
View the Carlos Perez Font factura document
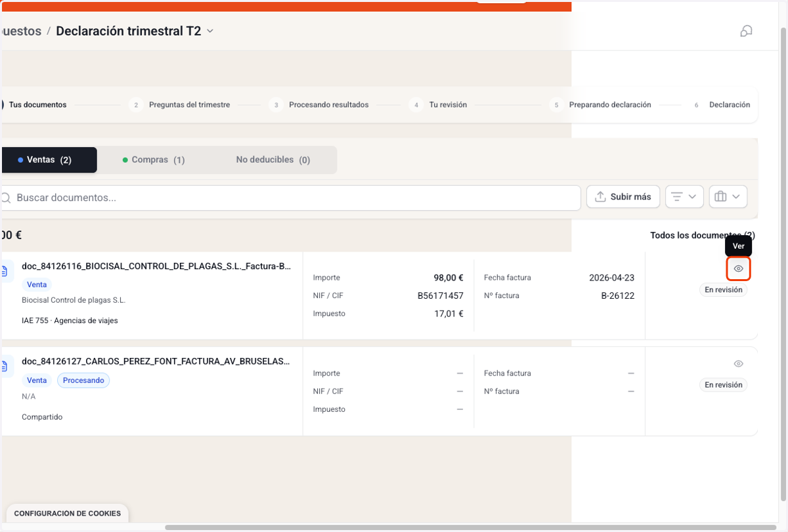738,364
